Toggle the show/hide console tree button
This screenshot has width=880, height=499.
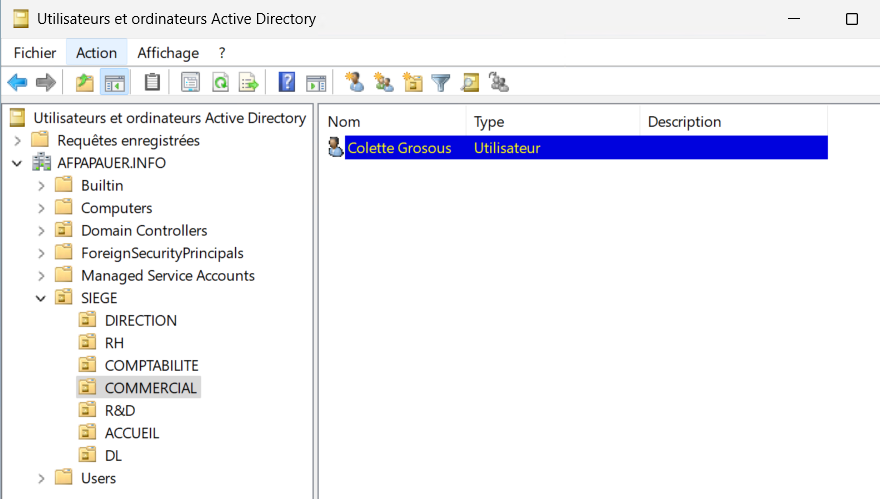click(x=115, y=83)
